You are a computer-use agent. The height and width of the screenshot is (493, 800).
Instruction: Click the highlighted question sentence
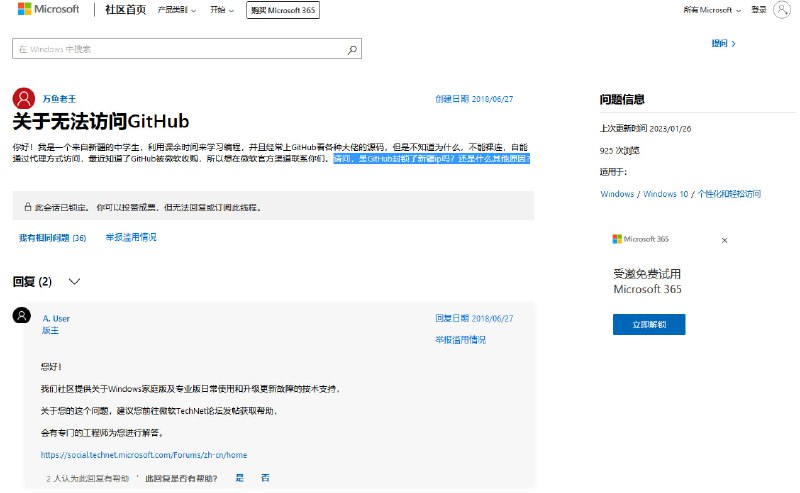432,159
